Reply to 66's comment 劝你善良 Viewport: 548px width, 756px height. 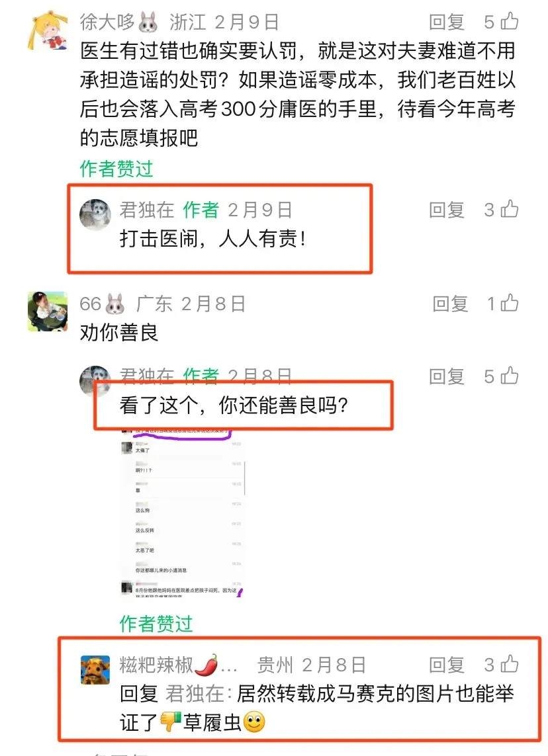coord(450,304)
